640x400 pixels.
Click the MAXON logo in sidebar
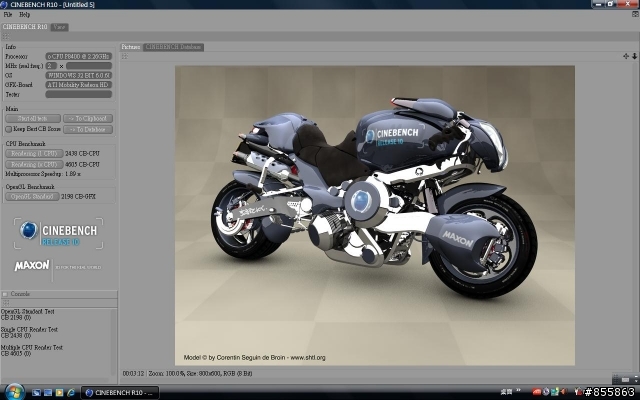(x=32, y=266)
